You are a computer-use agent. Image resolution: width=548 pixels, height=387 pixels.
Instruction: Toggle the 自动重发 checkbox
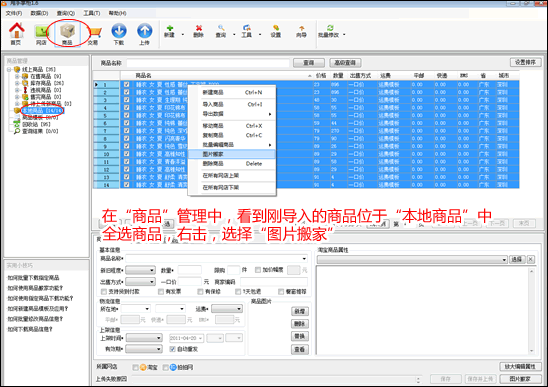tap(172, 349)
